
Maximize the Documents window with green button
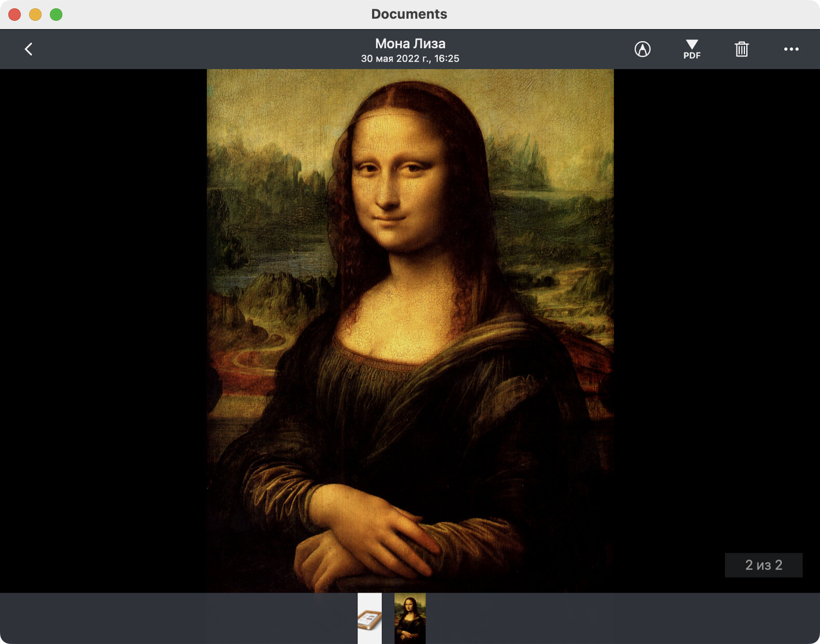pos(56,15)
